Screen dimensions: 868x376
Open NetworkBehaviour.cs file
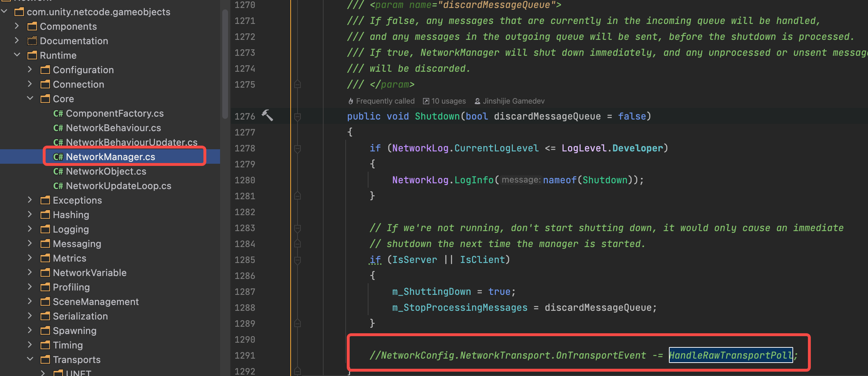point(113,128)
